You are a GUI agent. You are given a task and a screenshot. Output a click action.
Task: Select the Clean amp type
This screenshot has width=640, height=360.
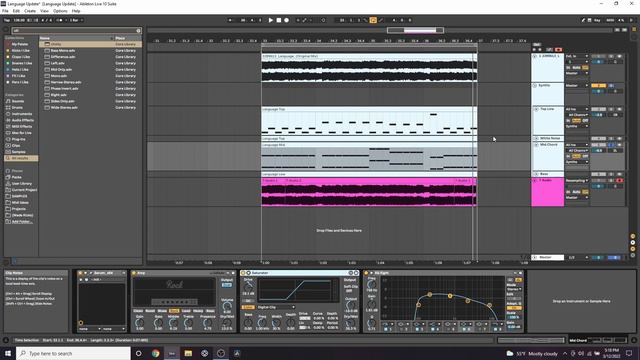[138, 311]
